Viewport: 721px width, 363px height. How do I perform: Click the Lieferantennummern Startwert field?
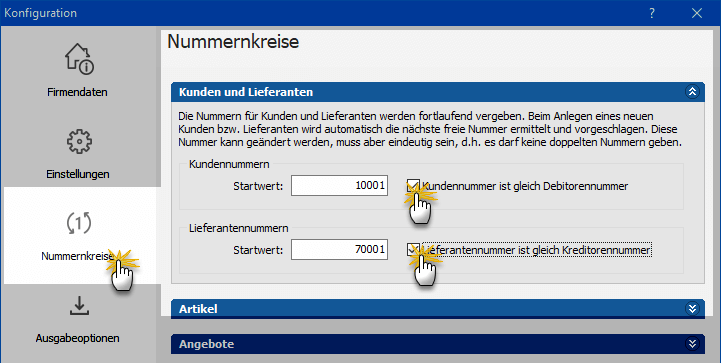[x=339, y=250]
